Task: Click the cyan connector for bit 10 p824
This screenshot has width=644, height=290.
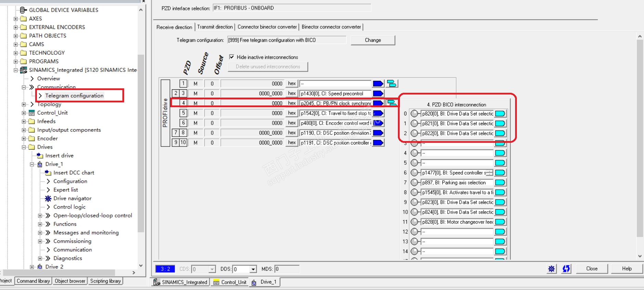Action: tap(500, 212)
